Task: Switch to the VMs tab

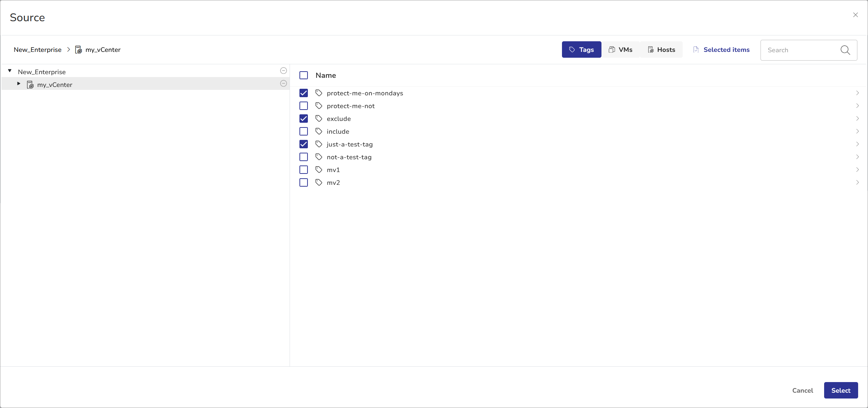Action: click(620, 50)
